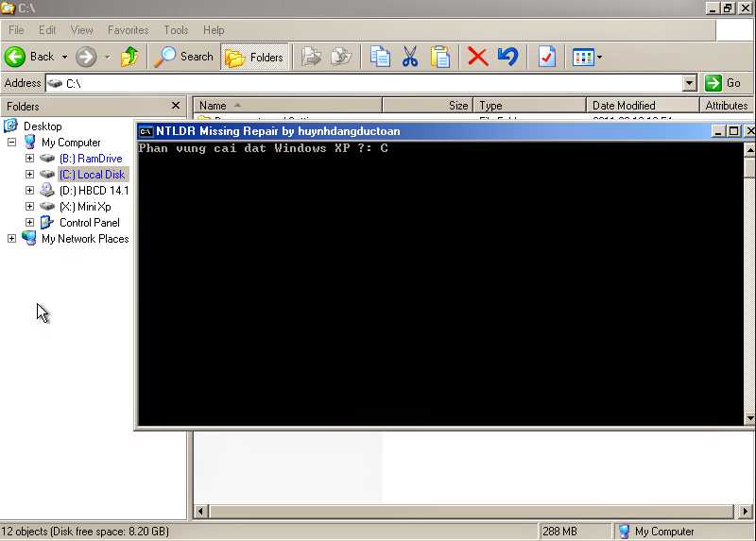Open the Views dropdown button

[587, 57]
